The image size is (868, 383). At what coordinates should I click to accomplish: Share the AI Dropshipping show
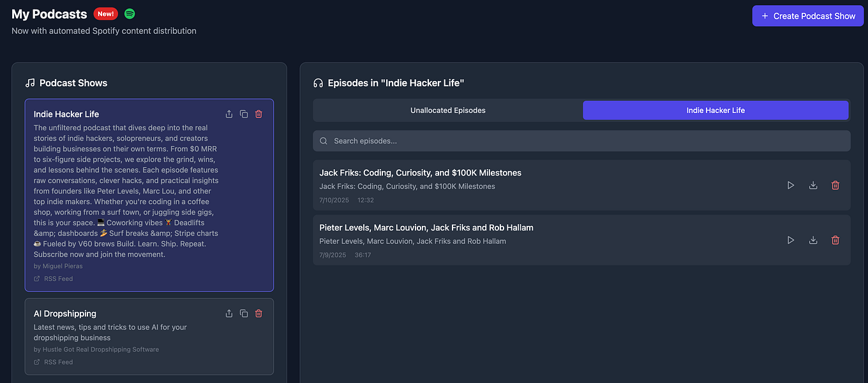click(229, 313)
